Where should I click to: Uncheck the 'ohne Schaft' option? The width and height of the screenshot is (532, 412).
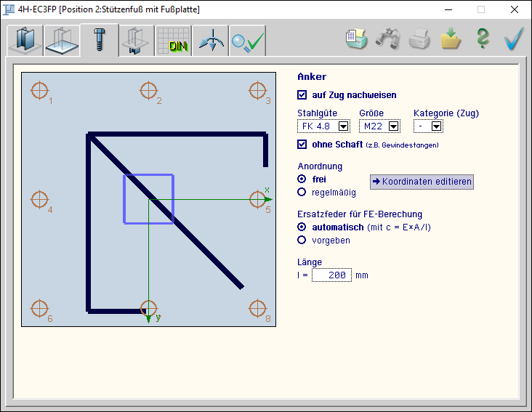(302, 145)
